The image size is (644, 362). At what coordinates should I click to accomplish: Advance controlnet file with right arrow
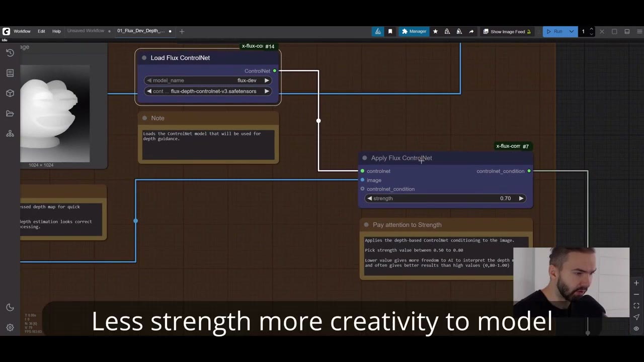(267, 91)
